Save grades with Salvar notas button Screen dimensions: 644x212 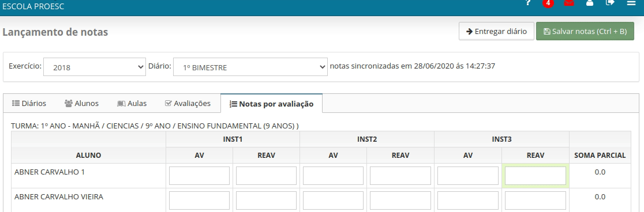[x=585, y=31]
